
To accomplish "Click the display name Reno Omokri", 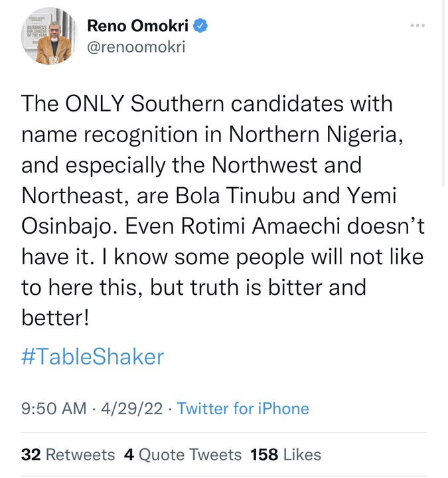I will tap(139, 26).
